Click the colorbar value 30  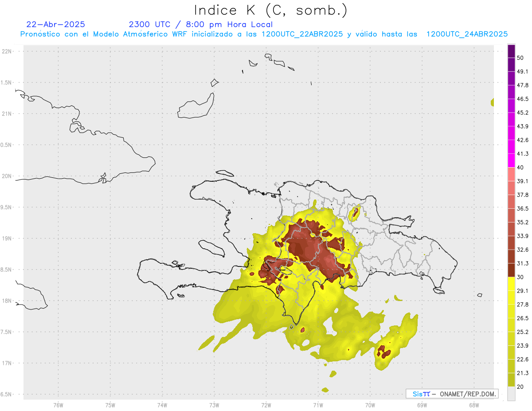click(x=520, y=277)
